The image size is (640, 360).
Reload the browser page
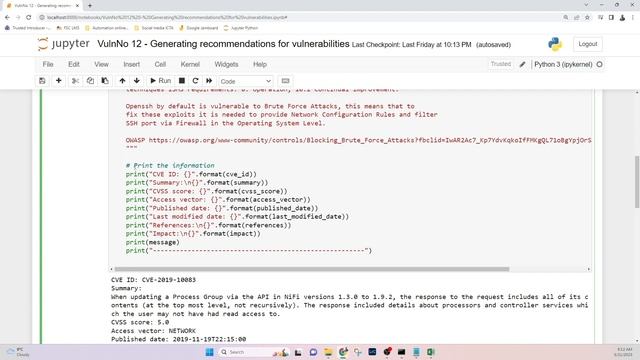click(29, 18)
